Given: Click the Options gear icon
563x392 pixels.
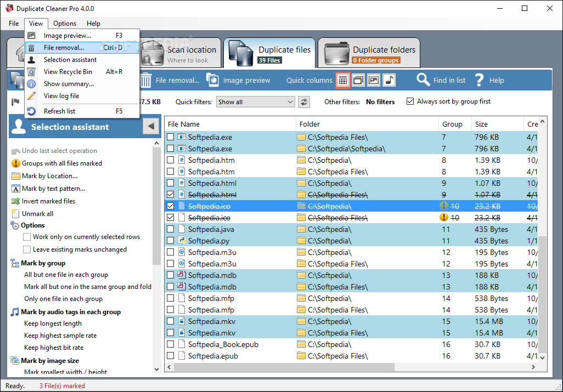Looking at the screenshot, I should tap(15, 225).
